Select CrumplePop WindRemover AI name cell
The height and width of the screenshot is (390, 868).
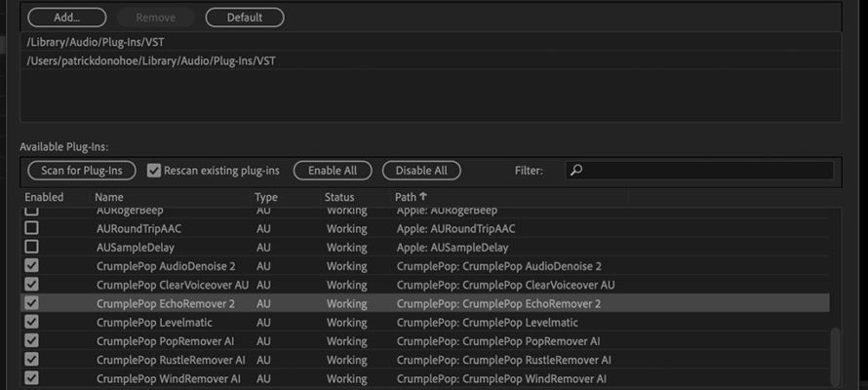(169, 379)
